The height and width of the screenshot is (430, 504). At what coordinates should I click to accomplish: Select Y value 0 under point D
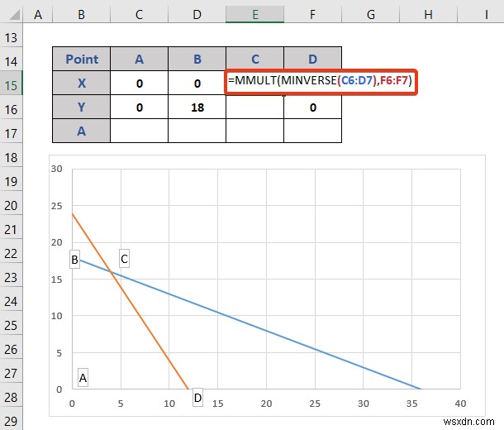tap(313, 107)
